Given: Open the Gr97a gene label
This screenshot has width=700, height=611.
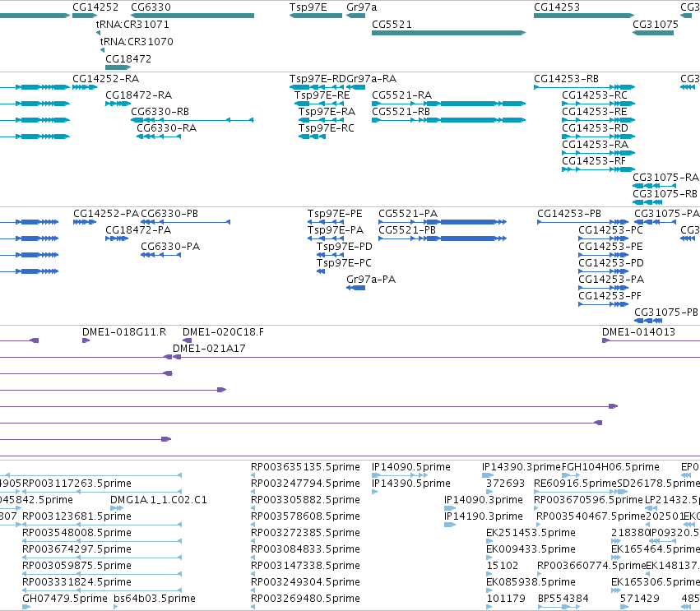Looking at the screenshot, I should coord(362,7).
